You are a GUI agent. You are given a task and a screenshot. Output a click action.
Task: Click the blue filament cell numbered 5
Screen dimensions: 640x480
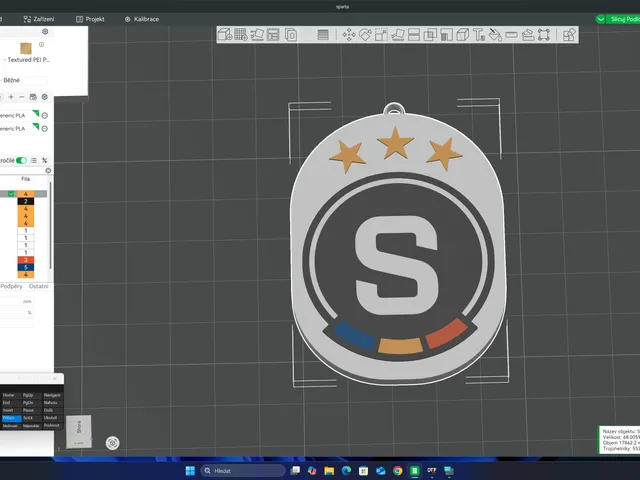click(26, 267)
